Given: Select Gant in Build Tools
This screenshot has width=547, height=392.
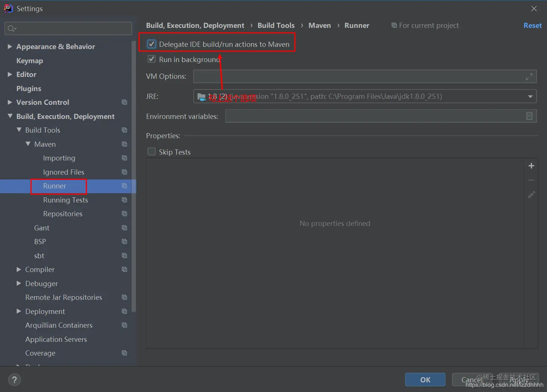Looking at the screenshot, I should (42, 228).
